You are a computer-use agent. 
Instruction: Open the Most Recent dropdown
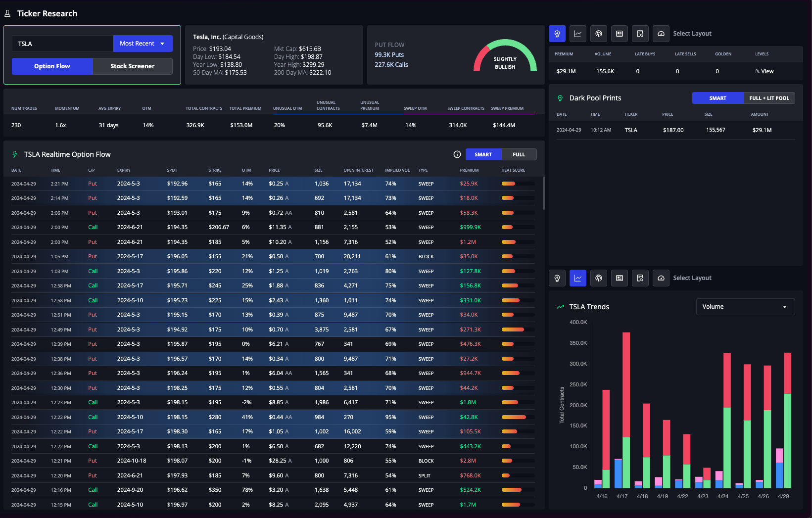[143, 44]
